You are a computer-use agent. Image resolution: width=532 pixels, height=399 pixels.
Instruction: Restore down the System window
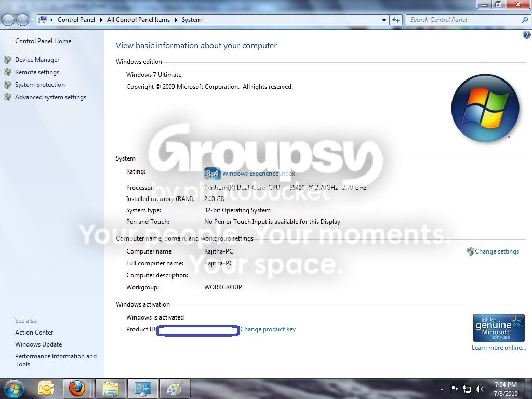pyautogui.click(x=498, y=4)
